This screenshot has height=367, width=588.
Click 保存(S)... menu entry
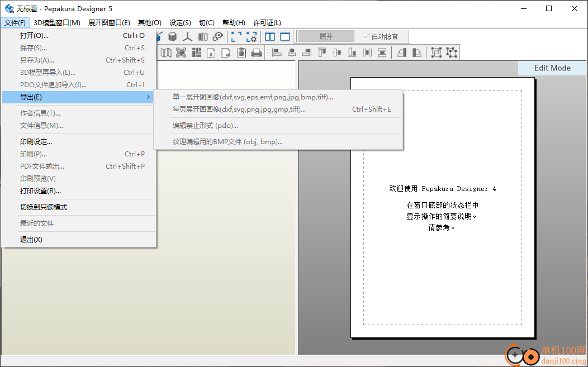[78, 48]
